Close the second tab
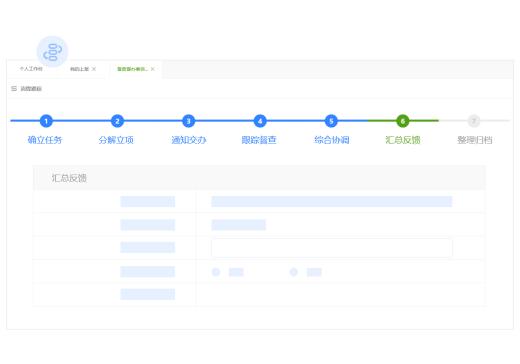The image size is (520, 364). [x=94, y=69]
